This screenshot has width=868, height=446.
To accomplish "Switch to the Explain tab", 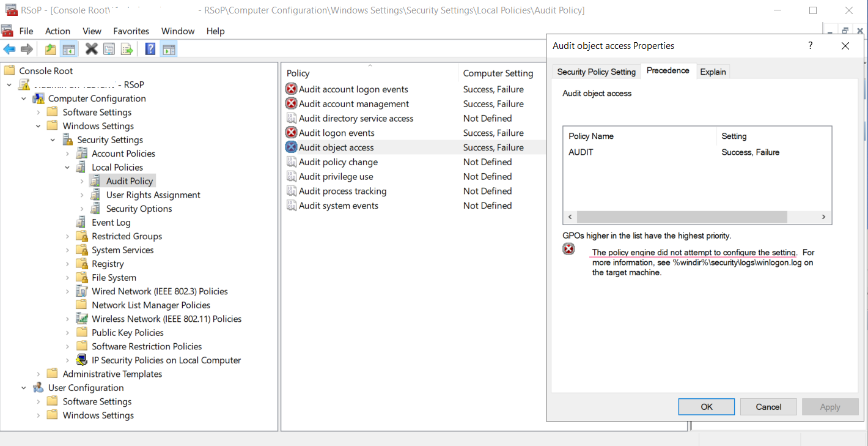I will [713, 72].
